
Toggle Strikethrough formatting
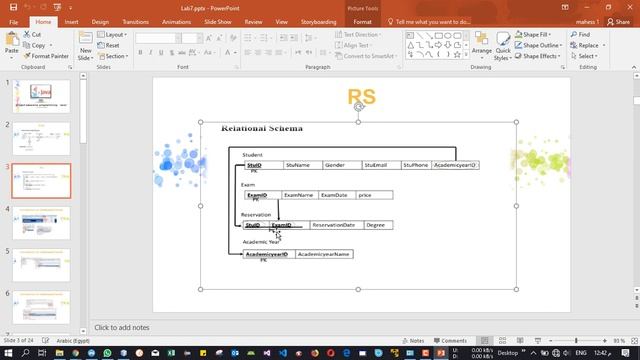pos(182,53)
